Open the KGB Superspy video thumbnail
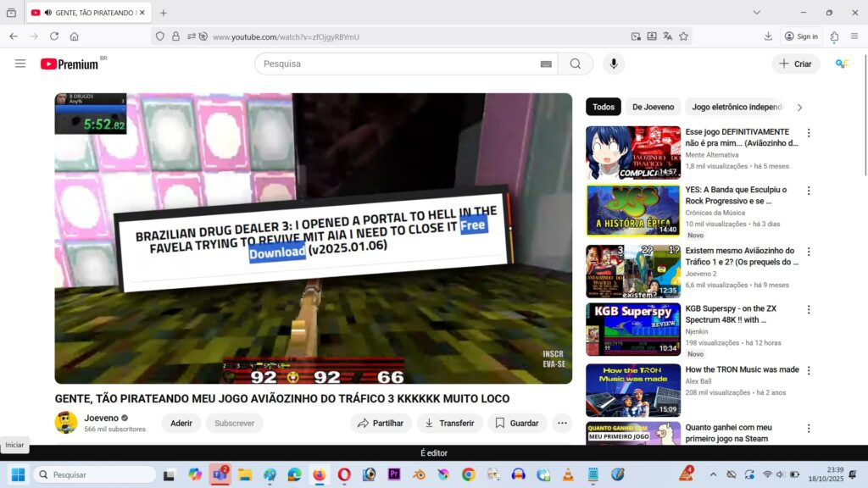868x488 pixels. tap(632, 330)
